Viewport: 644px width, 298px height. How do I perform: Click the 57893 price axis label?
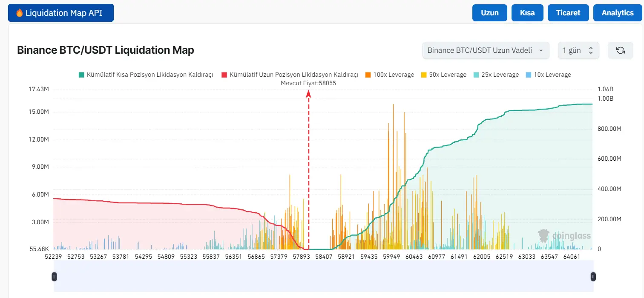(302, 257)
